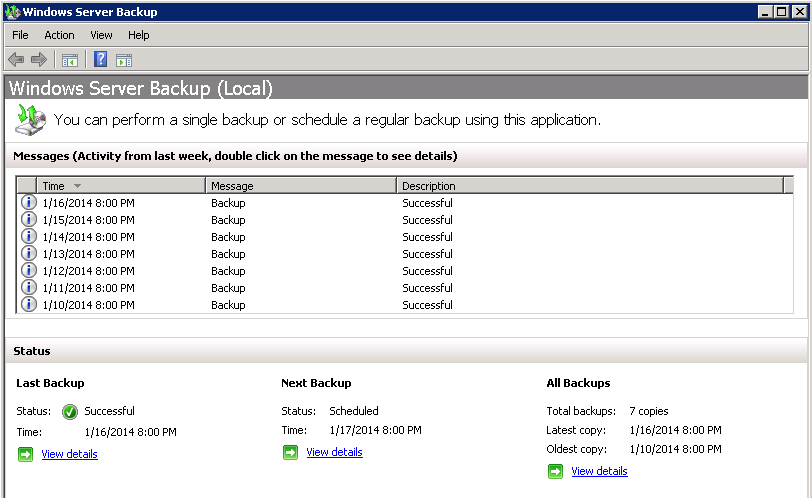Click Last Backup time '1/16/2014 8:00 PM'
812x498 pixels.
[130, 432]
